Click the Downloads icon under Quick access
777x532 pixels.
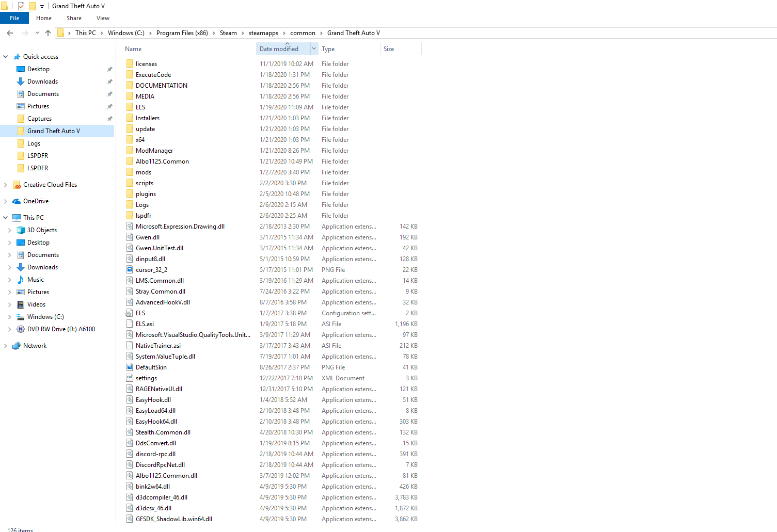(21, 82)
